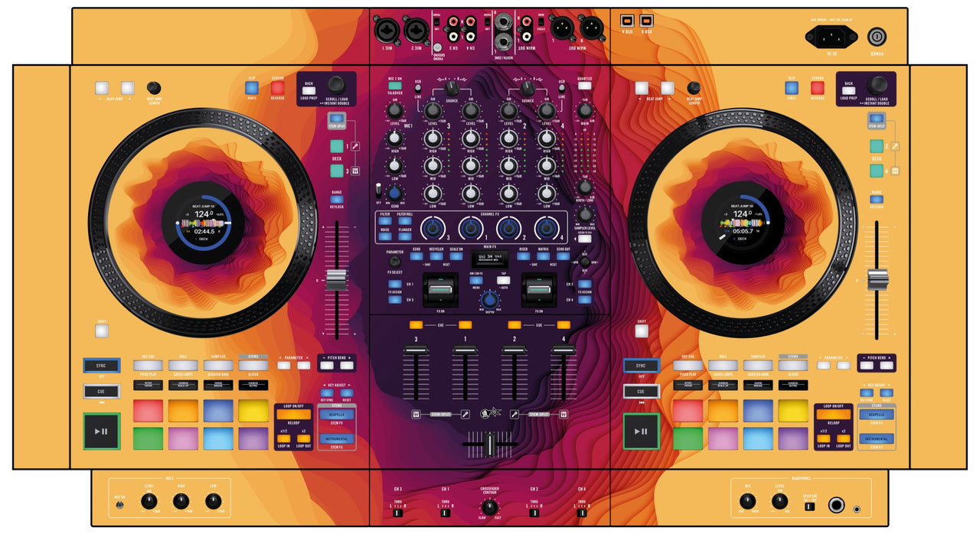Tap the left deck SHIFT button

[x=102, y=331]
